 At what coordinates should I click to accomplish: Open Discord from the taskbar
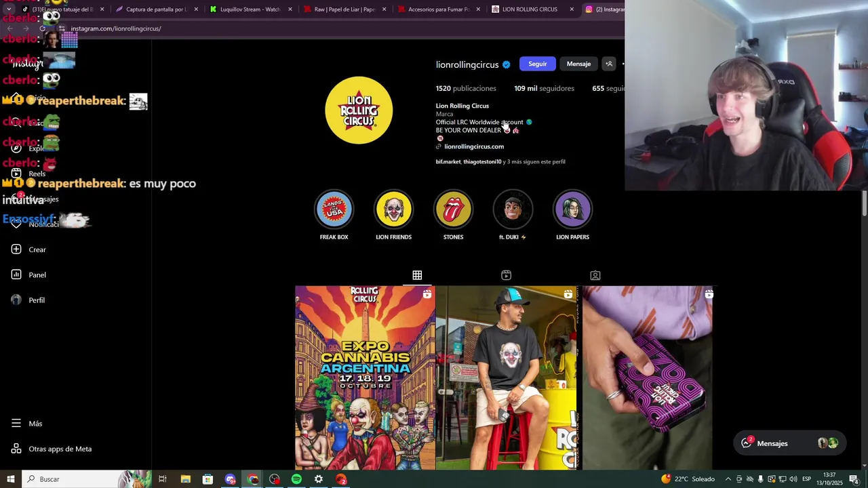230,479
